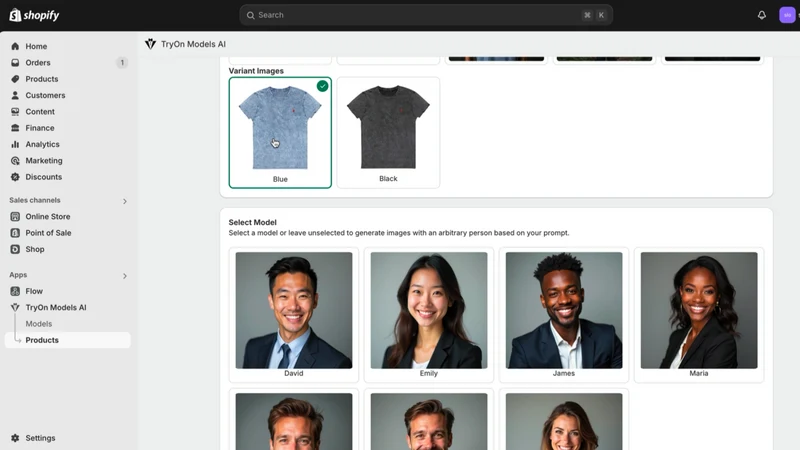Open the notifications bell
The image size is (800, 450).
point(762,15)
